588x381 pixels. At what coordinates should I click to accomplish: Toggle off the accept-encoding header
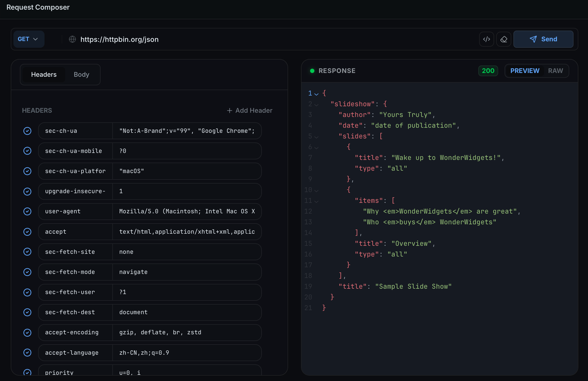tap(27, 332)
